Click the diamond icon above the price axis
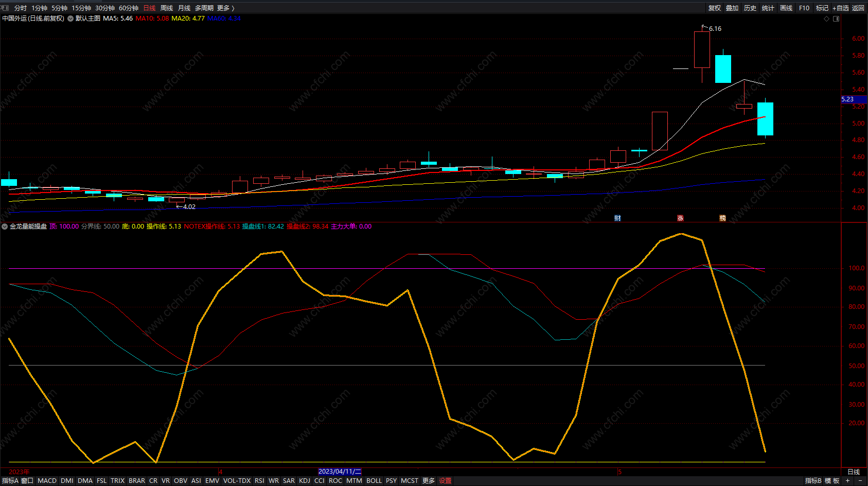 click(x=827, y=19)
